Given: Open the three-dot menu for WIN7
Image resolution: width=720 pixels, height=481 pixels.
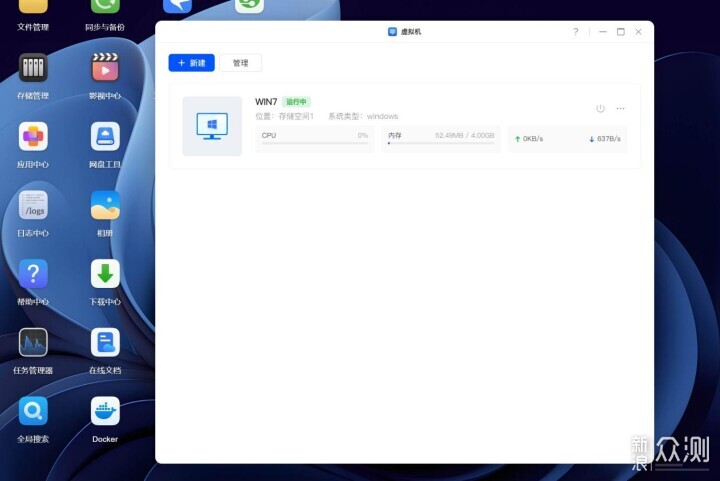Looking at the screenshot, I should pos(620,108).
